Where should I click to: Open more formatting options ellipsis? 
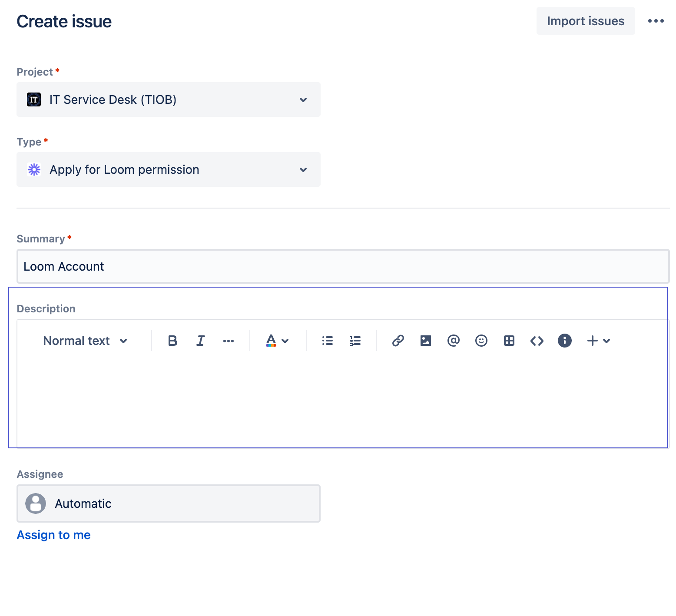(x=228, y=341)
